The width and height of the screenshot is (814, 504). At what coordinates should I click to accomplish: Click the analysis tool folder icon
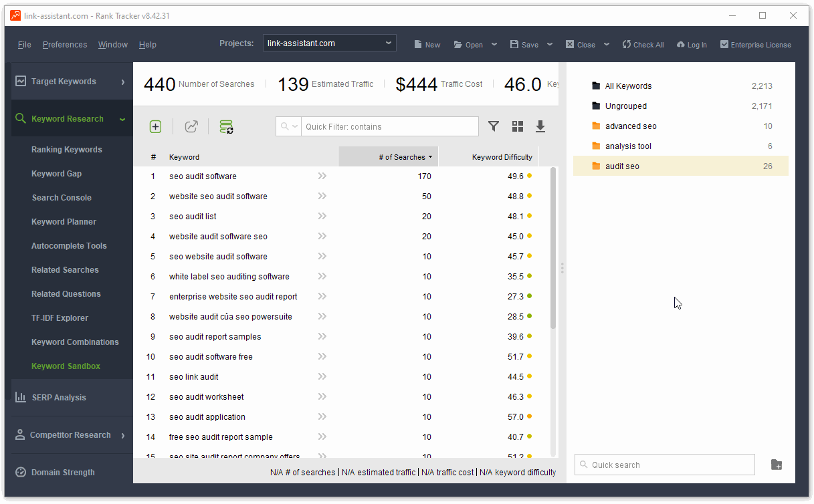[x=596, y=146]
